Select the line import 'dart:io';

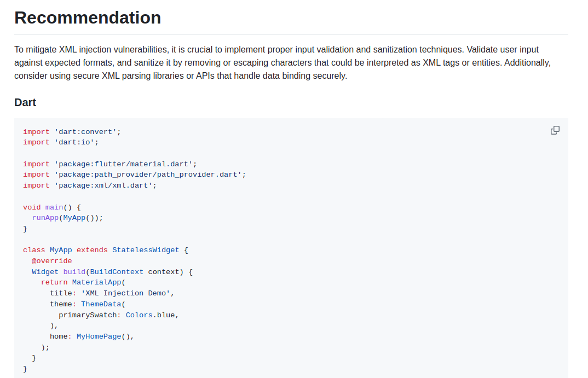61,142
